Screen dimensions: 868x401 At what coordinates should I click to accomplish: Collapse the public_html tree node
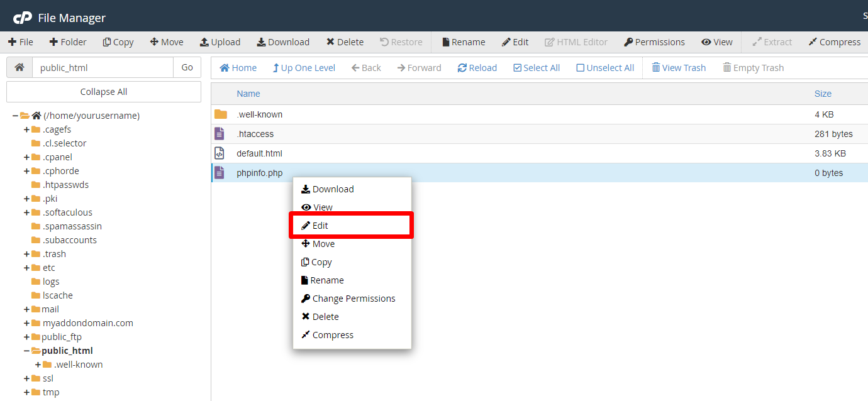tap(26, 351)
